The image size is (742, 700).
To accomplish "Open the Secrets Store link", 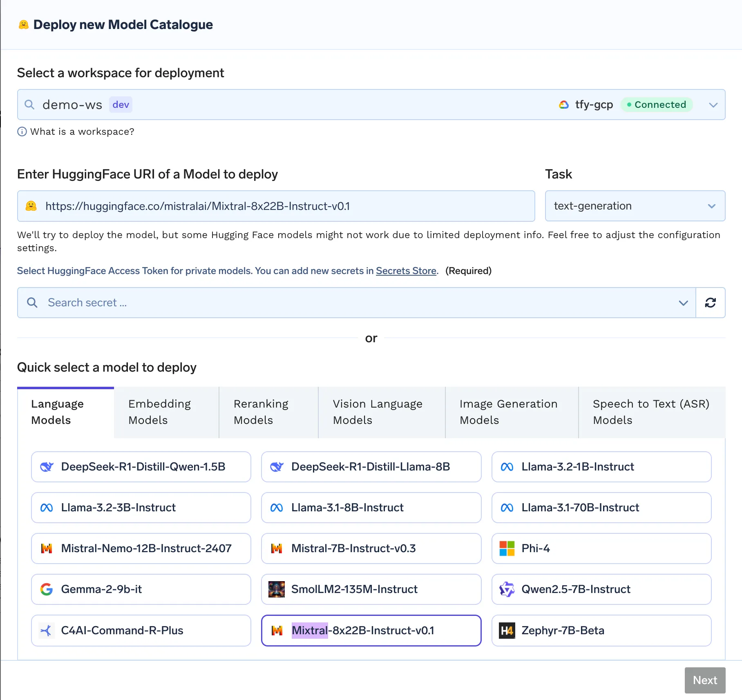I will pos(406,271).
